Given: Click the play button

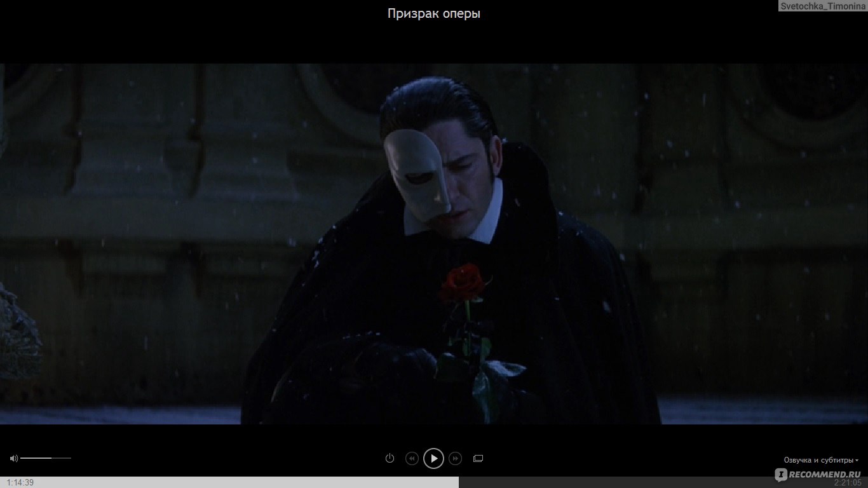Looking at the screenshot, I should [x=433, y=458].
